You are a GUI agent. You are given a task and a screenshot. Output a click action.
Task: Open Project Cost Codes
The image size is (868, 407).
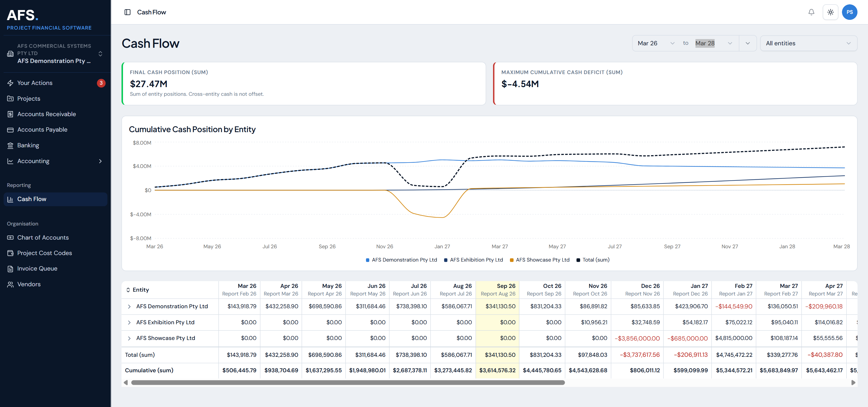click(56, 253)
